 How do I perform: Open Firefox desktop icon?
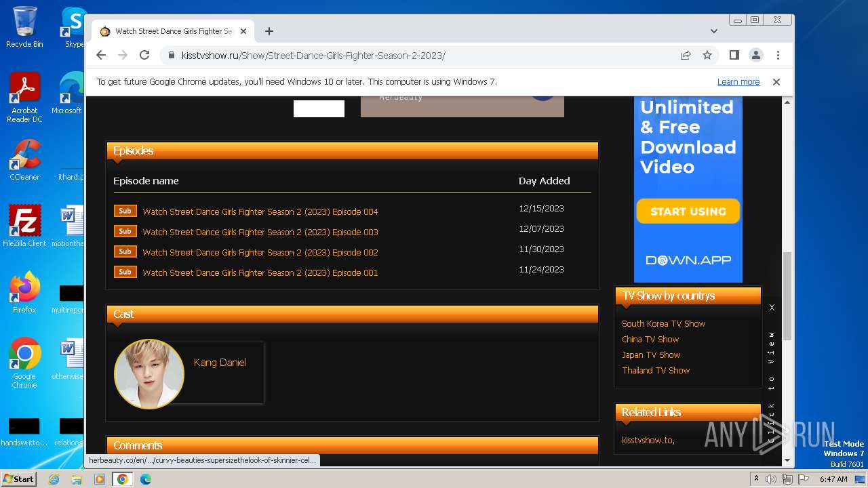pyautogui.click(x=24, y=293)
